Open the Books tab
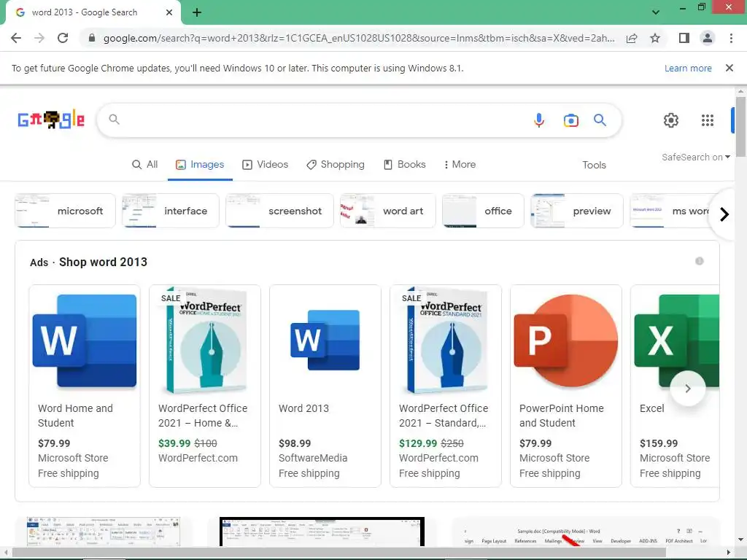Viewport: 747px width, 560px height. click(405, 164)
